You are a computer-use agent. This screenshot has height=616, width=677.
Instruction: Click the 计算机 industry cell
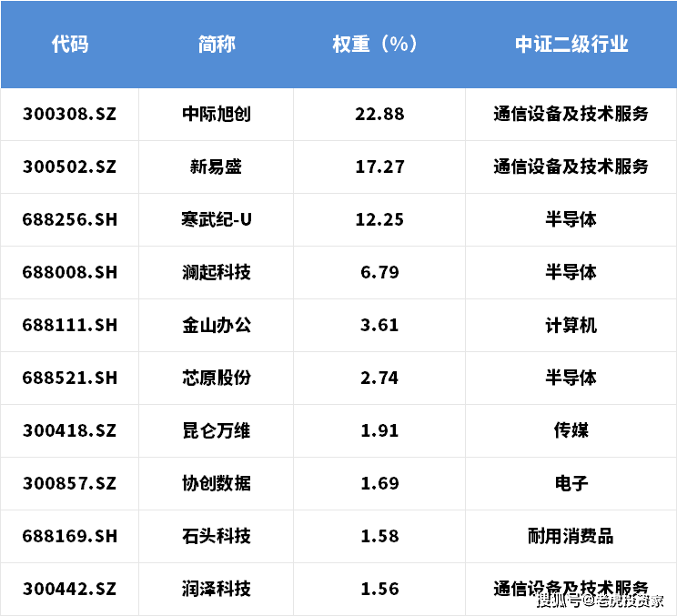(x=571, y=326)
